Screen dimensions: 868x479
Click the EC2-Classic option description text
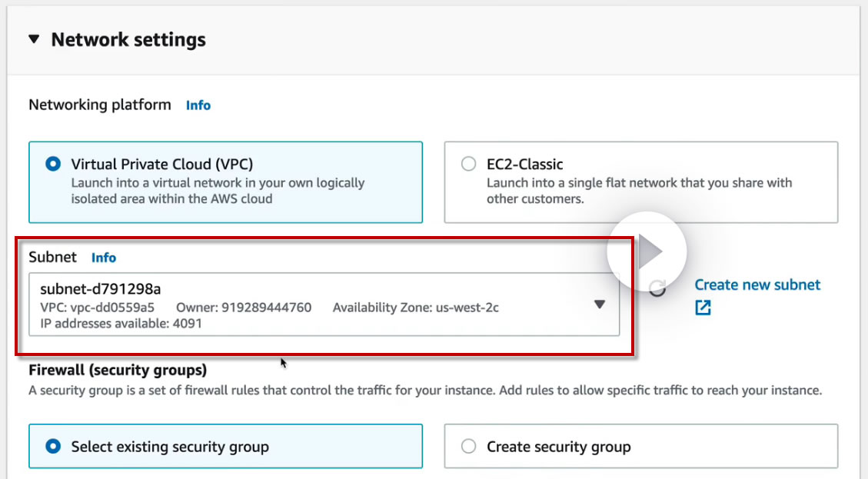pyautogui.click(x=638, y=191)
